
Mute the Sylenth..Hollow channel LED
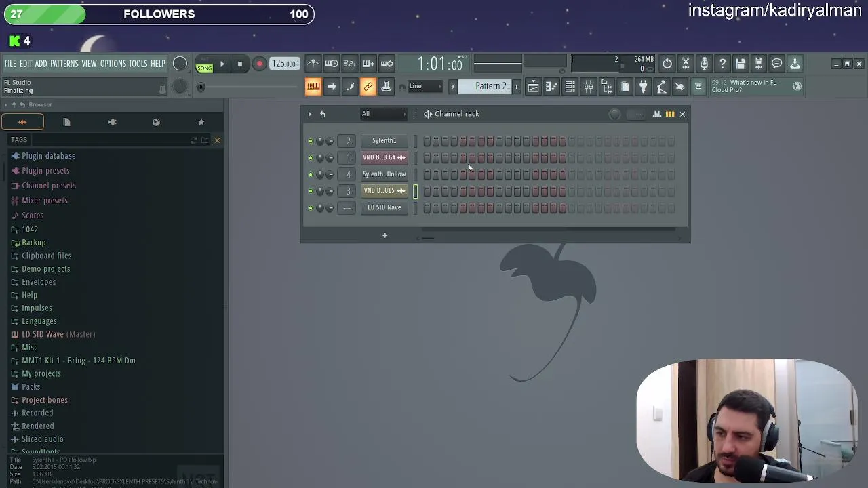point(311,174)
